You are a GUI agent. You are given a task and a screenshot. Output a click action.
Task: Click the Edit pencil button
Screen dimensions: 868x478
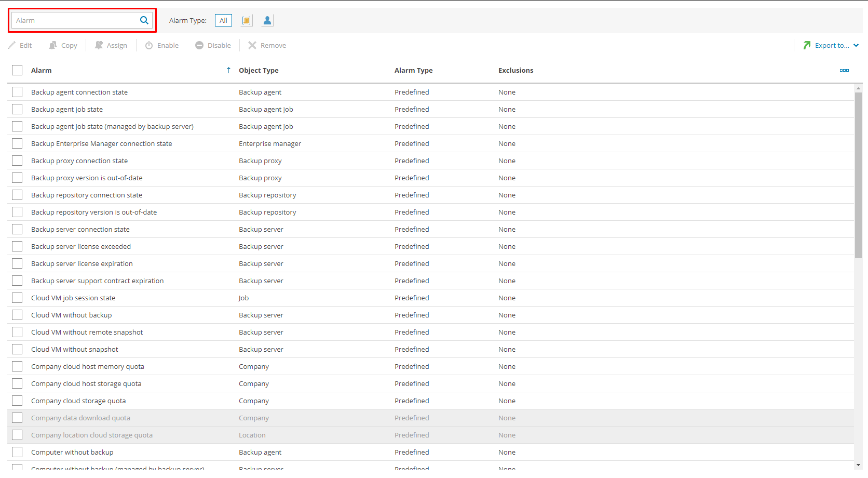point(20,45)
